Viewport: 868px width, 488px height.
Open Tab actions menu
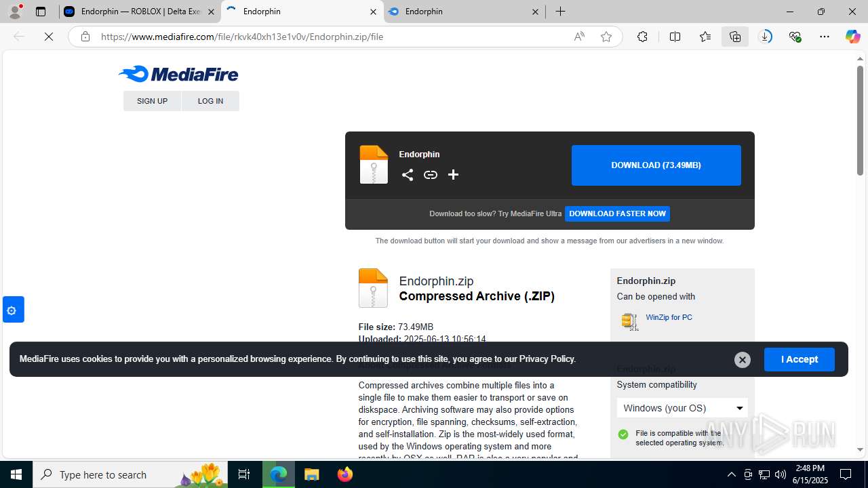[41, 12]
